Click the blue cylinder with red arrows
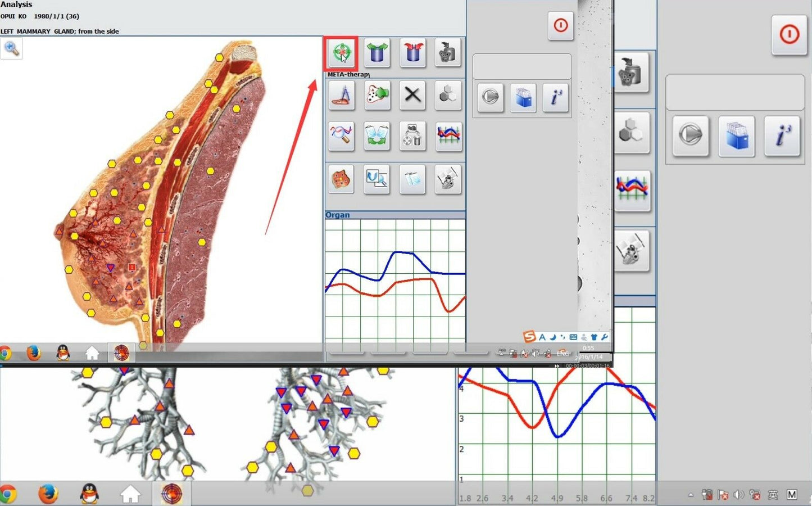Screen dimensions: 812x506 412,53
